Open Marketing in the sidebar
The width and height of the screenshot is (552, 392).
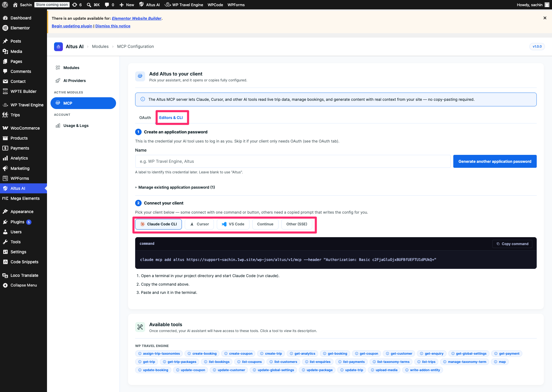24,168
